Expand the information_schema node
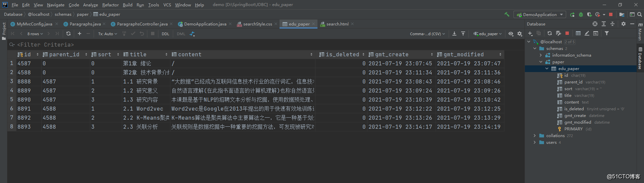The image size is (644, 183). coord(541,55)
